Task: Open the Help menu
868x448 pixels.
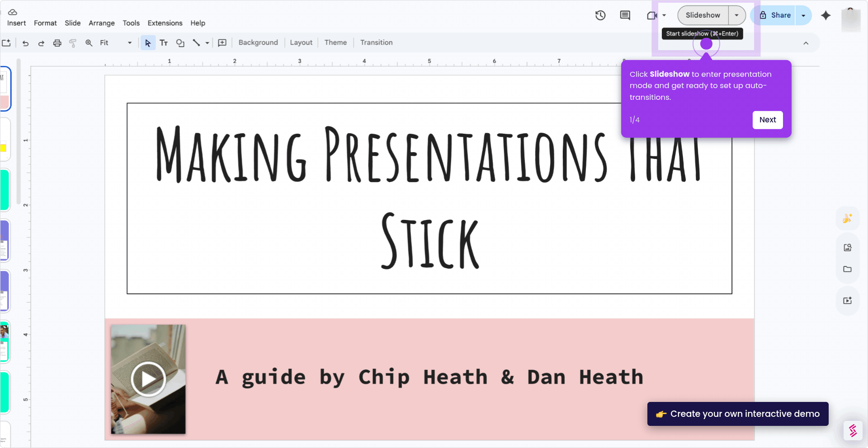Action: coord(198,23)
